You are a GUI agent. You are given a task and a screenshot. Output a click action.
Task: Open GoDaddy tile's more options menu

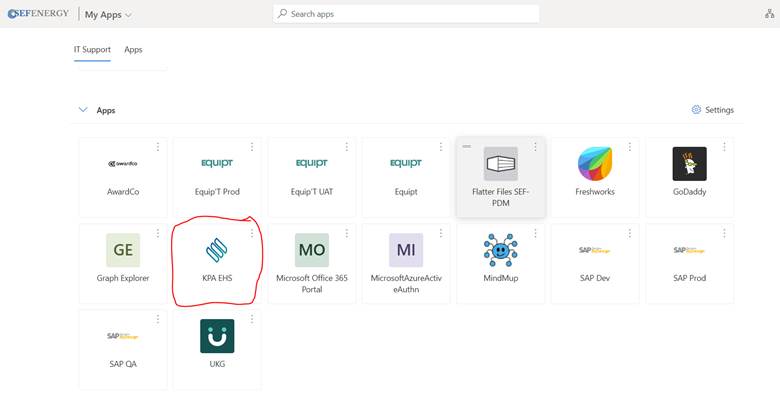(724, 146)
